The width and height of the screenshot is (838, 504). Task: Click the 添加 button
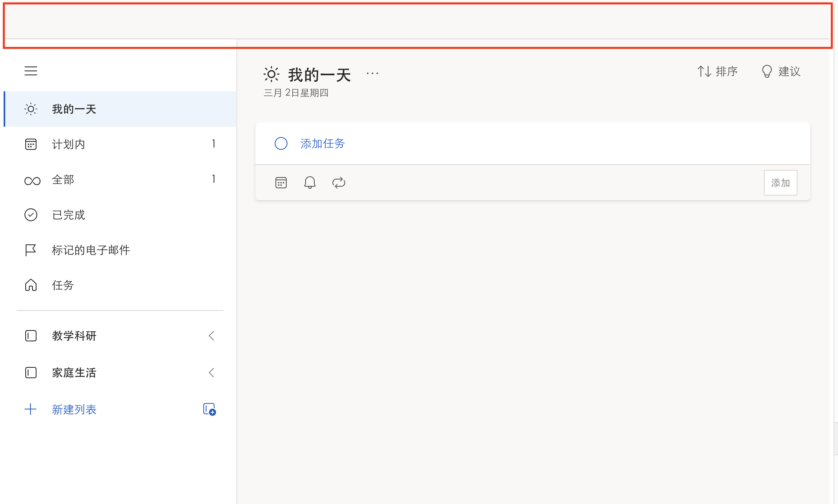coord(780,183)
